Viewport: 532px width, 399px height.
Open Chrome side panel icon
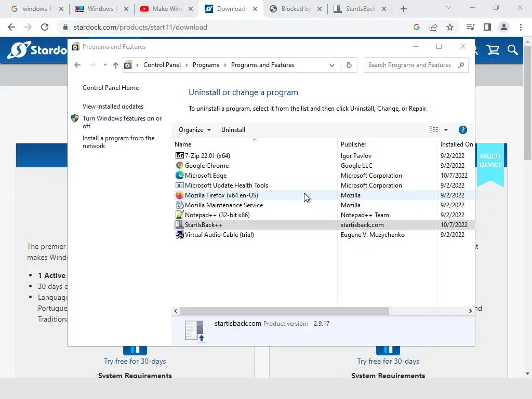pyautogui.click(x=487, y=27)
